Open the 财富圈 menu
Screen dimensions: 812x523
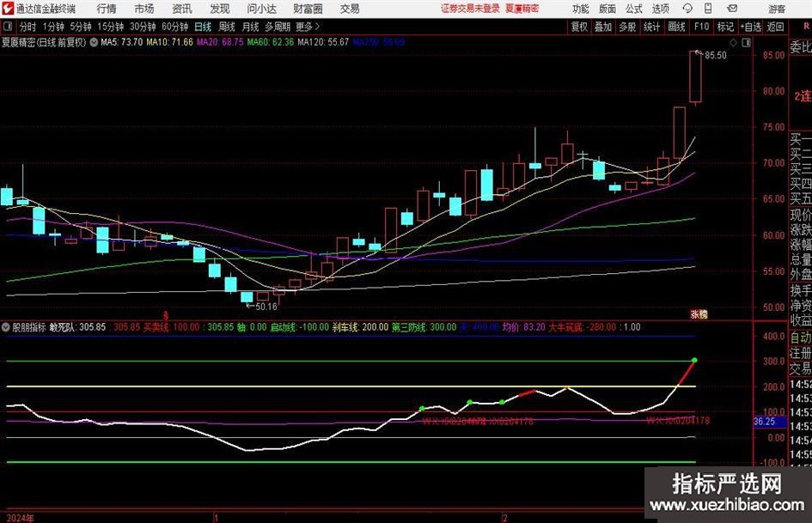pos(308,9)
